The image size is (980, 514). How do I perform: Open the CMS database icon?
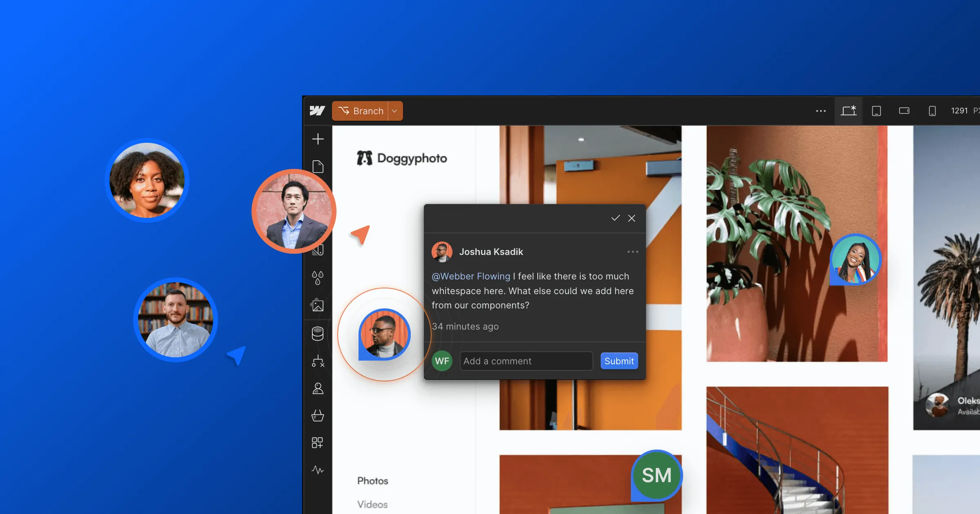point(318,334)
